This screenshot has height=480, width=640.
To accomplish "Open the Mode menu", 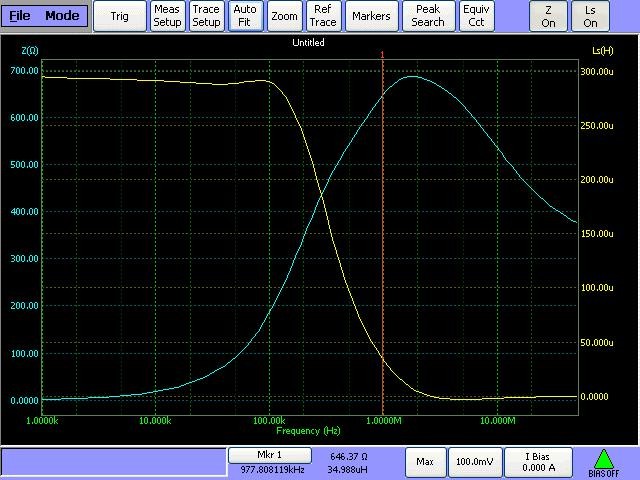I will 62,16.
